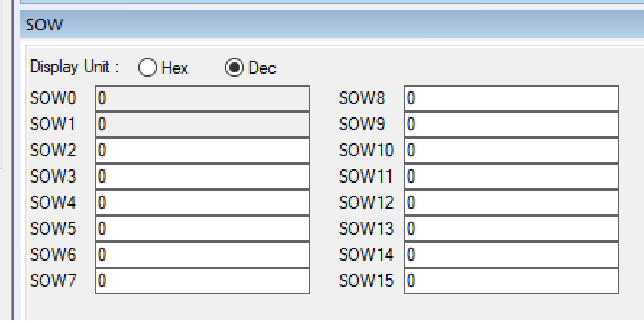The height and width of the screenshot is (323, 644).
Task: Select the Hex display unit radio button
Action: pos(148,68)
